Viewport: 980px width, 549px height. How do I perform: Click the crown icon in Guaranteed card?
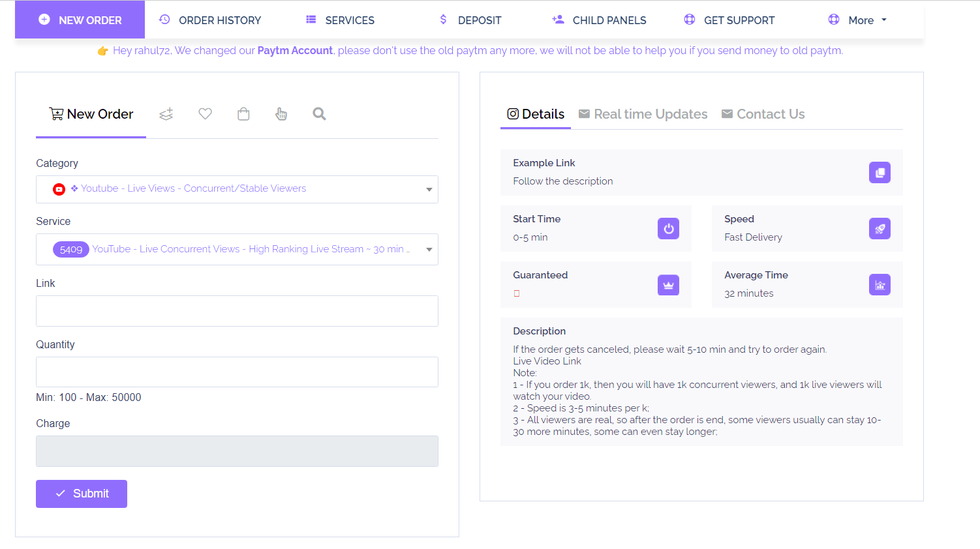(668, 285)
